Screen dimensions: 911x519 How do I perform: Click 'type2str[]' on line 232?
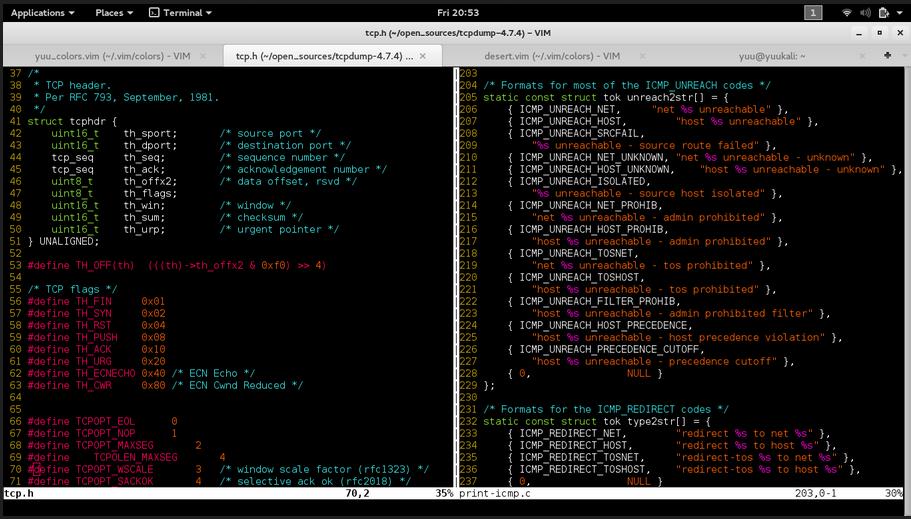tap(657, 421)
